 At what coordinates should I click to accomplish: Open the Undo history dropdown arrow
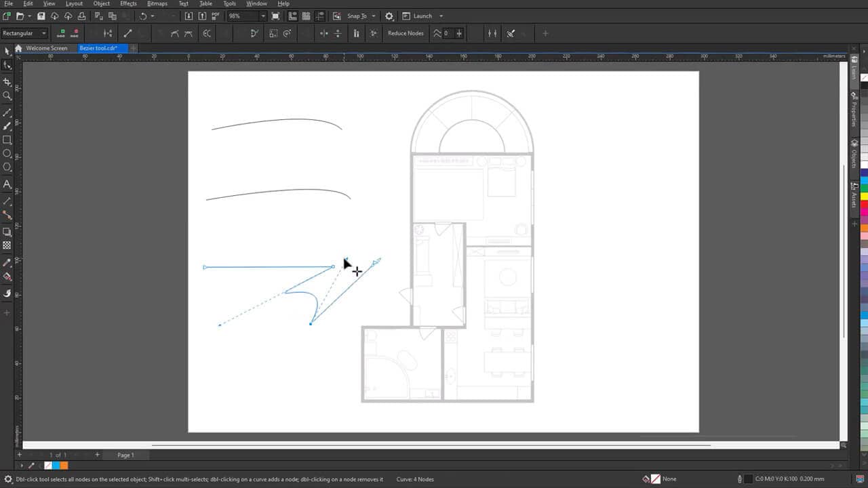(153, 16)
